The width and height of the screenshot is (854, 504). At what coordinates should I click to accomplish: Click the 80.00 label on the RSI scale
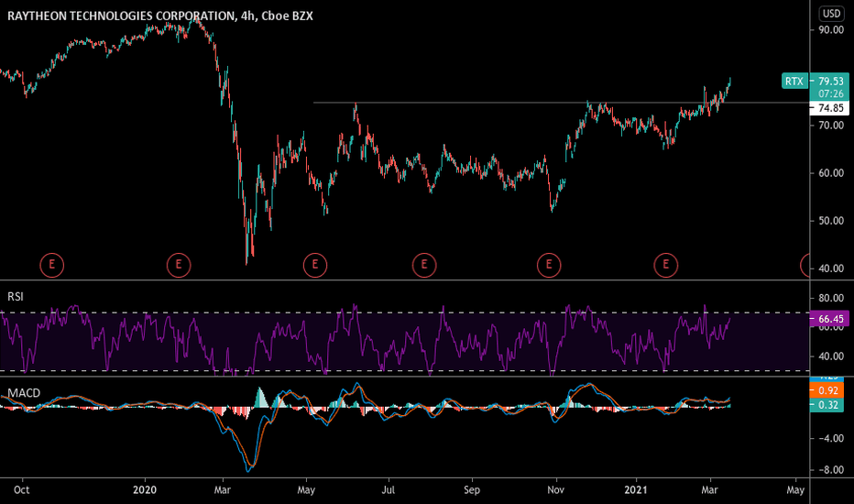831,298
